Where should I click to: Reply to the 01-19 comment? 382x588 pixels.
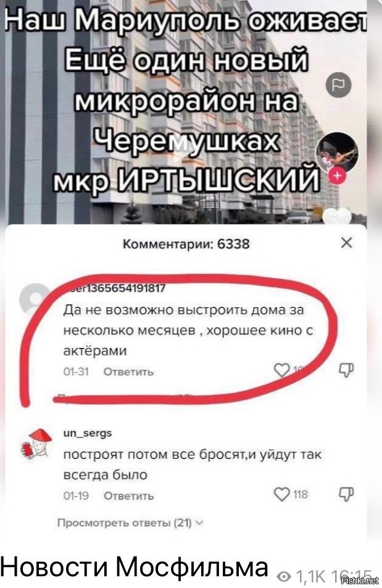pos(128,495)
